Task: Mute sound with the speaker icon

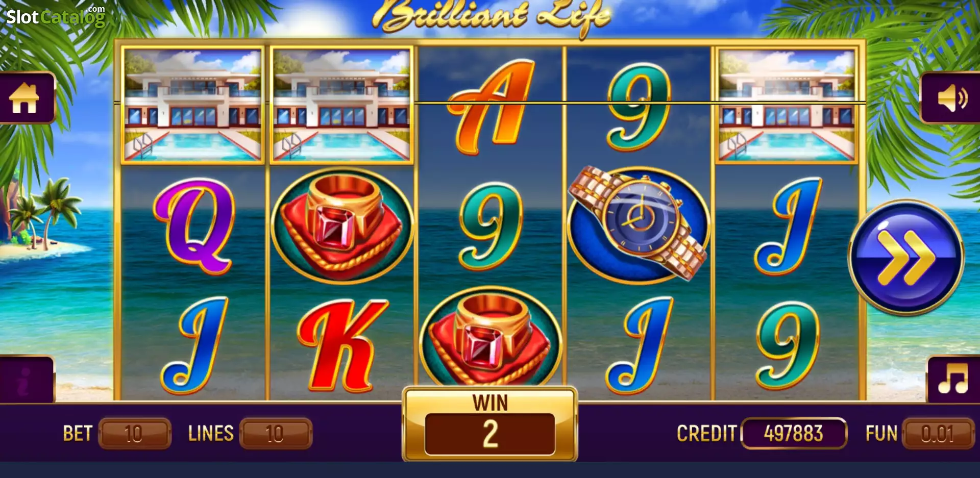Action: click(x=951, y=98)
